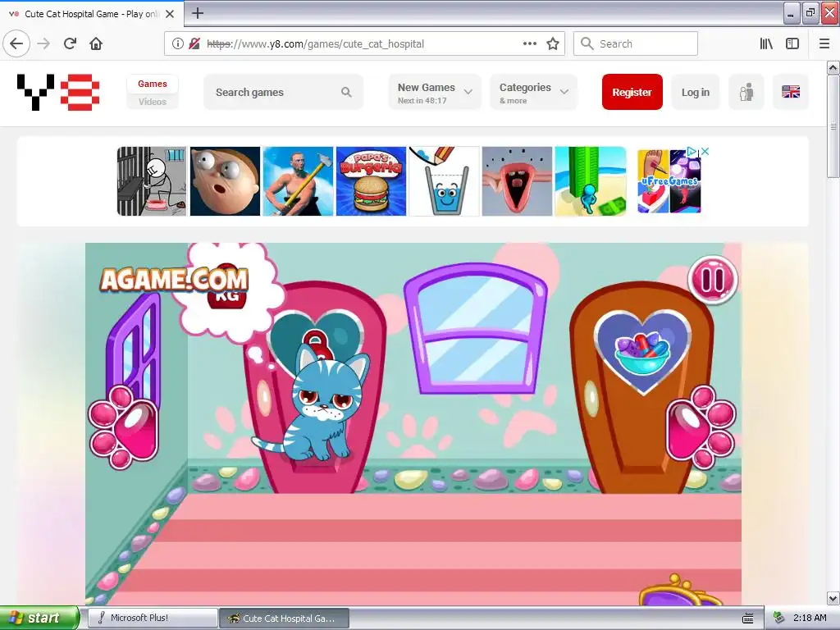Click the right pink paw arrow
840x630 pixels.
pyautogui.click(x=701, y=427)
